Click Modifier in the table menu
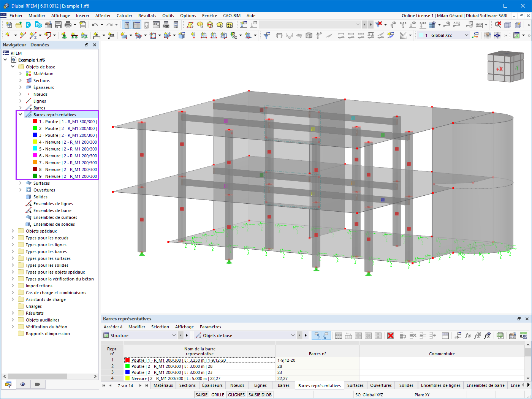532x399 pixels. pyautogui.click(x=137, y=327)
